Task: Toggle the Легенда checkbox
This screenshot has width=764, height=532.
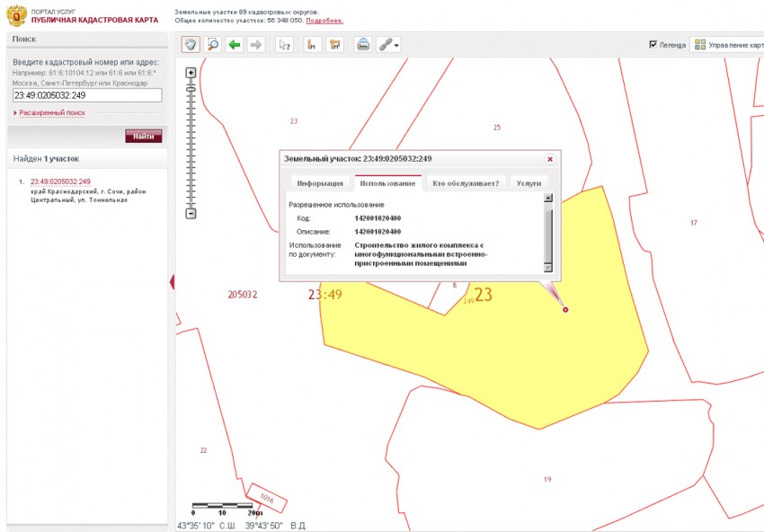Action: click(x=653, y=44)
